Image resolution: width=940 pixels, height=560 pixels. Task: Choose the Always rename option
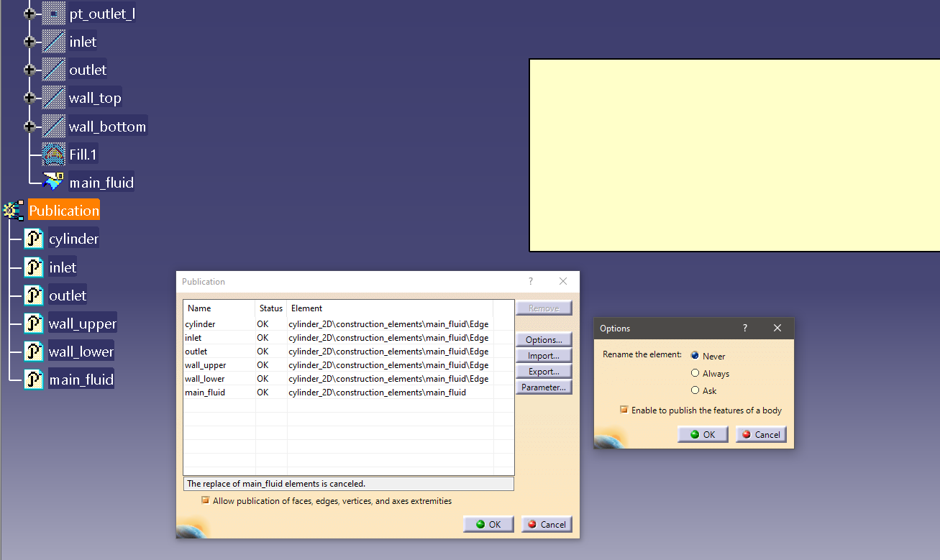pyautogui.click(x=695, y=373)
